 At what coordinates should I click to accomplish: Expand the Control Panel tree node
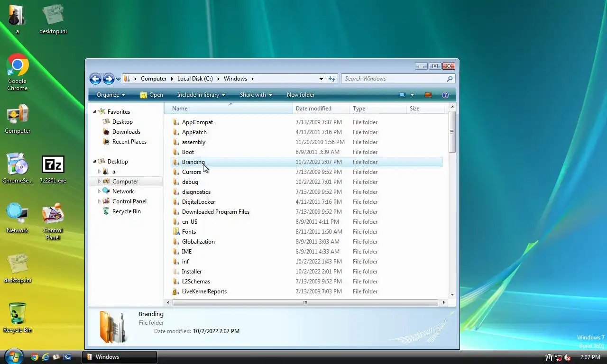click(x=100, y=201)
